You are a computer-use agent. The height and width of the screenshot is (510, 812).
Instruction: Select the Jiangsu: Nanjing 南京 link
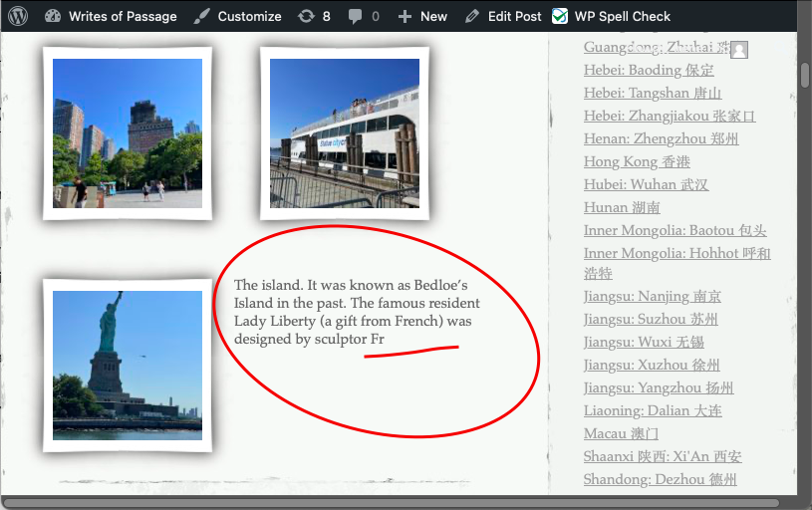click(653, 296)
